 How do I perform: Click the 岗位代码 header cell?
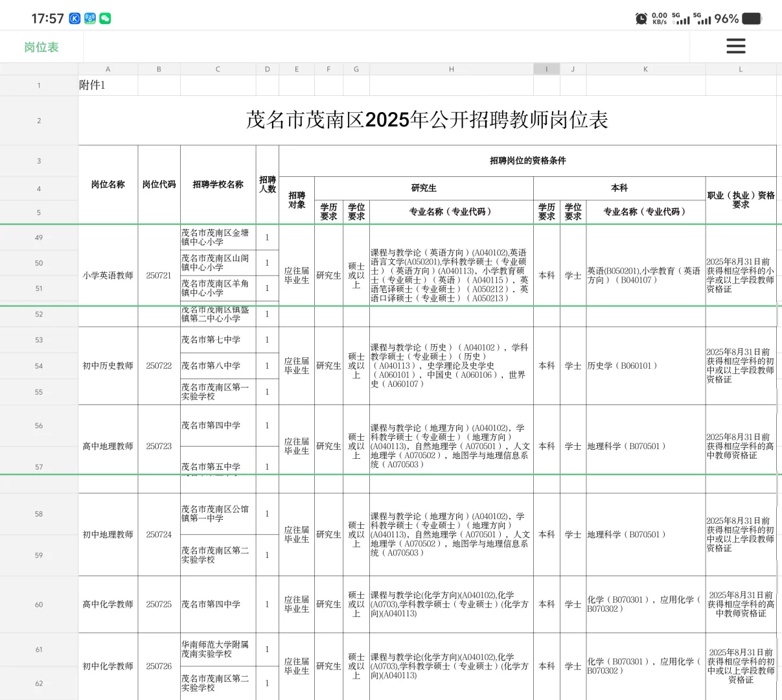coord(159,185)
